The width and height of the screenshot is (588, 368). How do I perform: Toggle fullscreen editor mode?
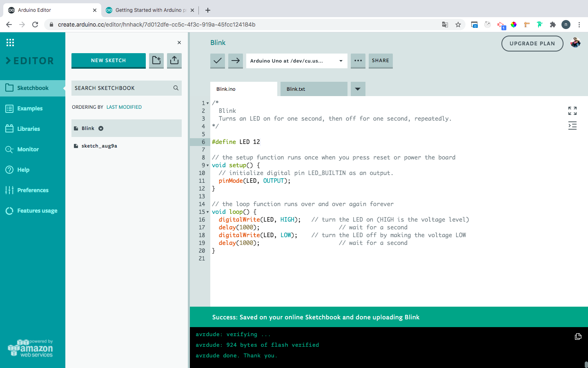572,111
